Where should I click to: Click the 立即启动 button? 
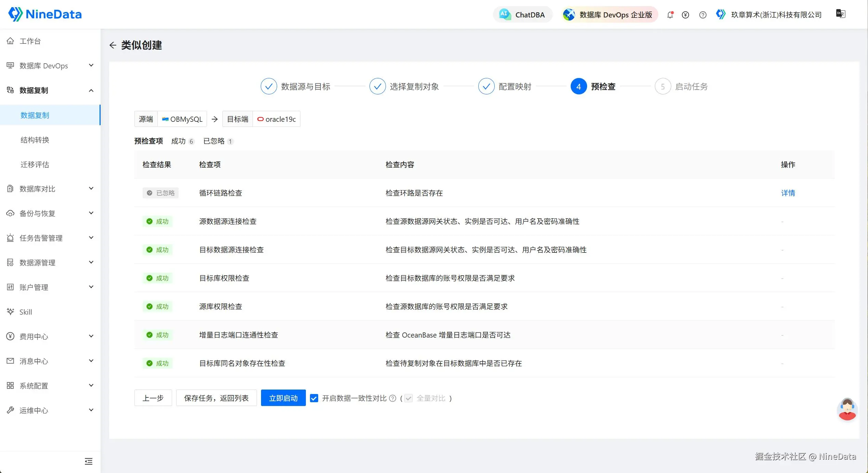click(x=283, y=398)
